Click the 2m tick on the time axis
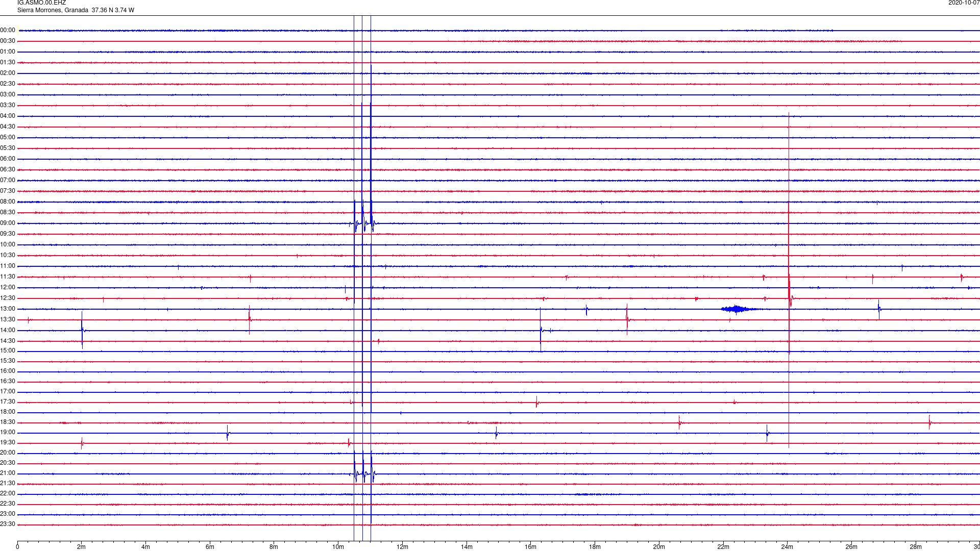 click(82, 547)
